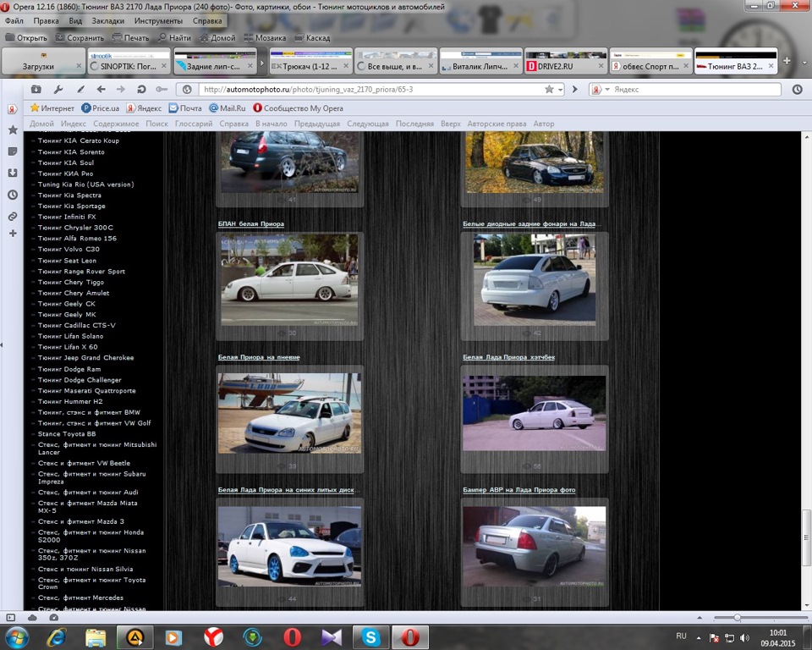Open the history clock icon right of search box
The image size is (812, 650).
point(797,89)
